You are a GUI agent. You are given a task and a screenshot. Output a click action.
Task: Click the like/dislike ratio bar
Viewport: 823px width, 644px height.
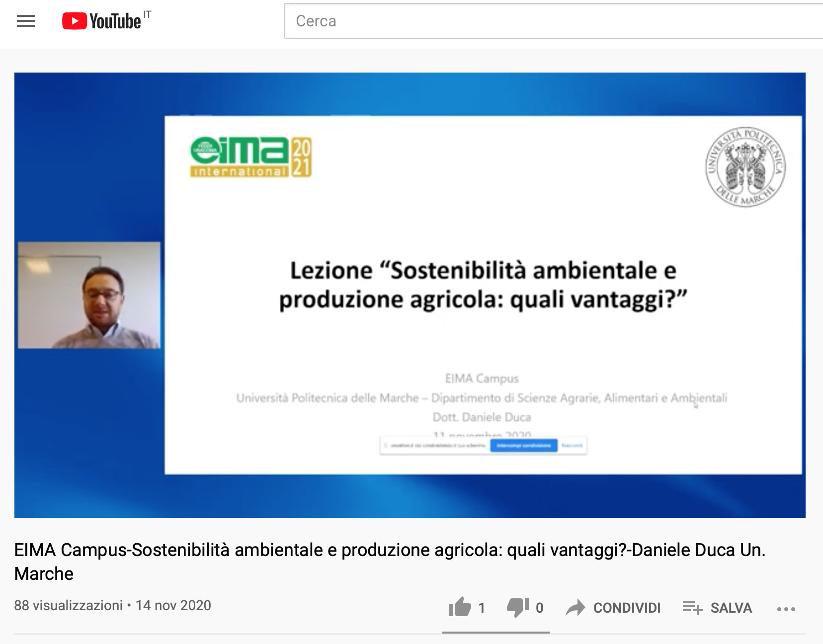pos(496,633)
